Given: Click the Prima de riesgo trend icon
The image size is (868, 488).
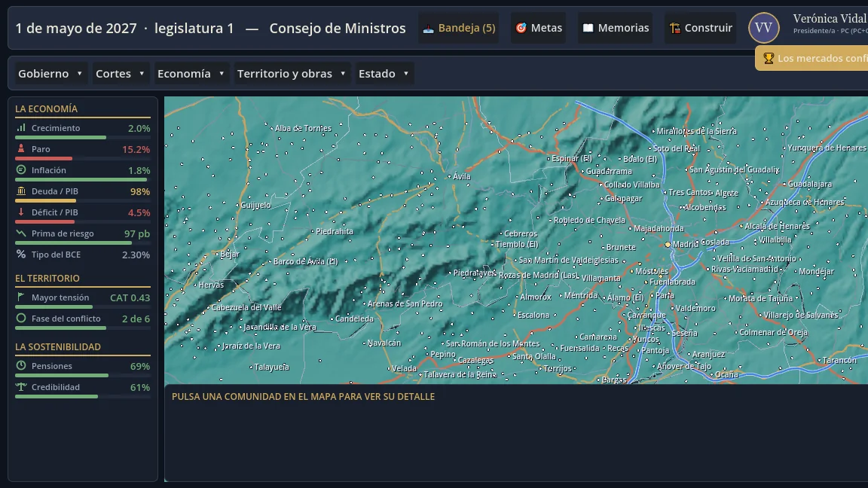Looking at the screenshot, I should point(21,233).
